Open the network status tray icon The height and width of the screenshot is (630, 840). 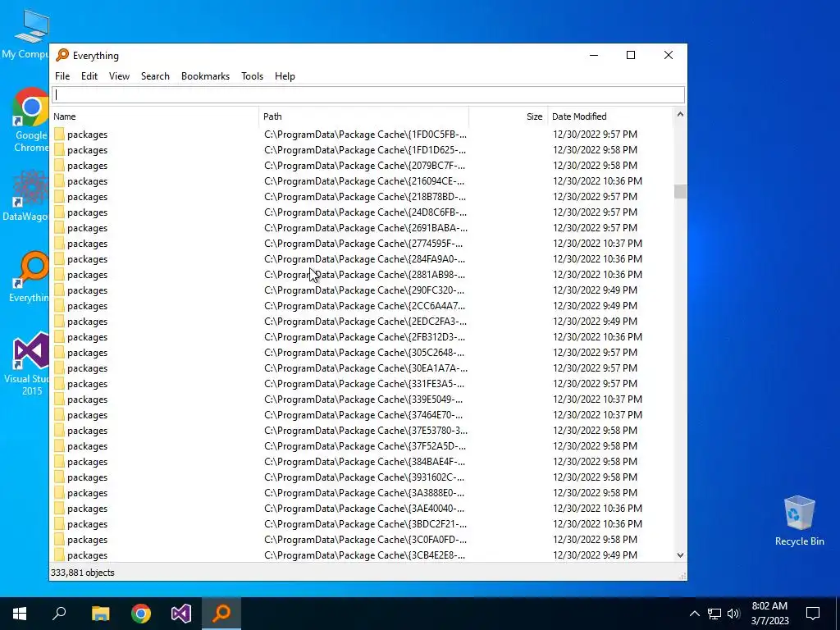coord(714,614)
